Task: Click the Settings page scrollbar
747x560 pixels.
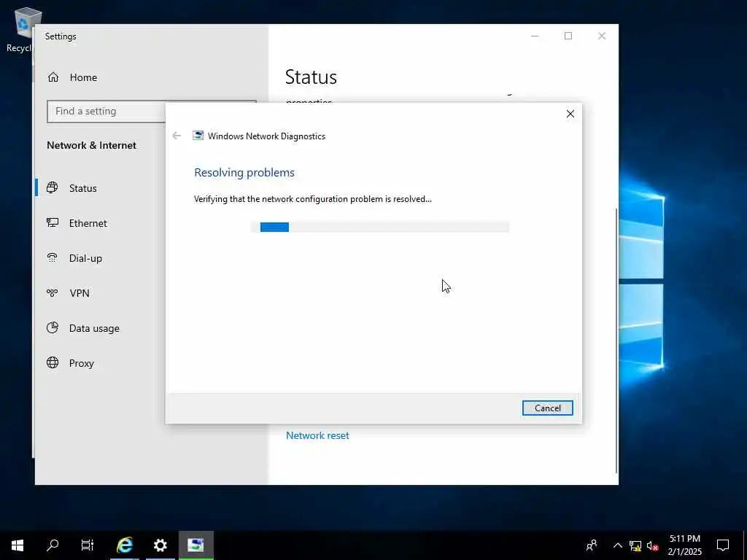Action: [616, 341]
